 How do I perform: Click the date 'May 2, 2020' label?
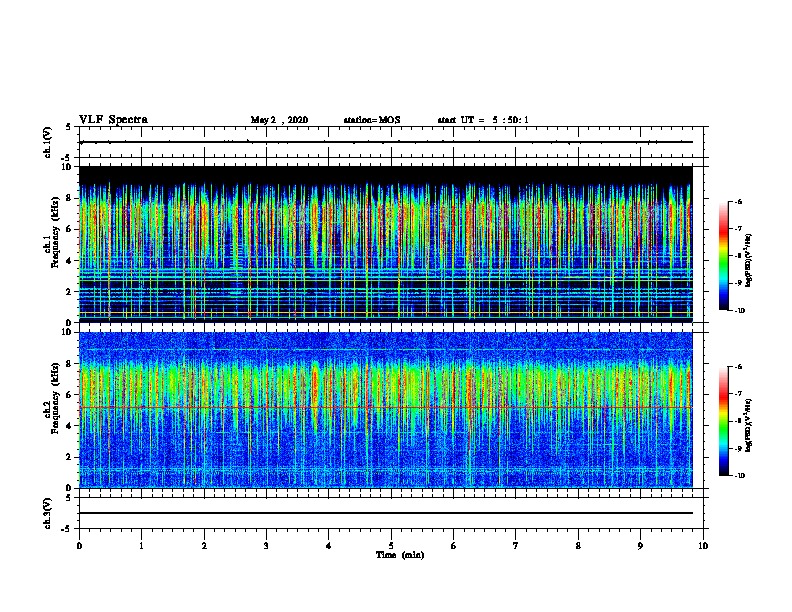coord(279,120)
